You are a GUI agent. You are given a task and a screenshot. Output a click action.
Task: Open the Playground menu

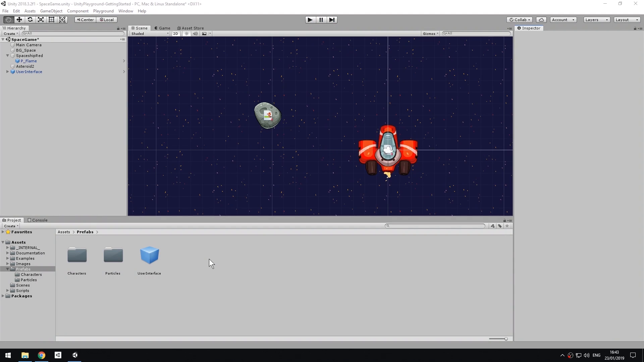click(x=103, y=11)
